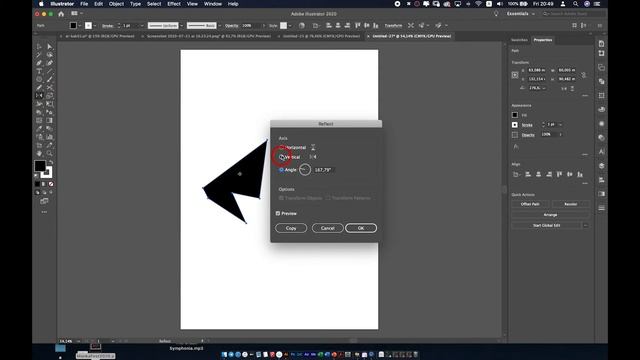Image resolution: width=640 pixels, height=360 pixels.
Task: Select the Zoom magnifier tool
Action: 49,153
